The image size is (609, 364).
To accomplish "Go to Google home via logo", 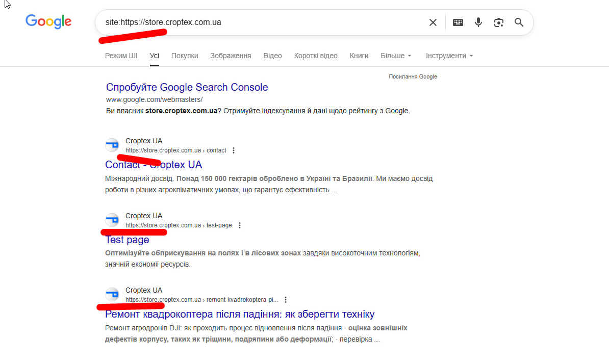I will pyautogui.click(x=48, y=21).
